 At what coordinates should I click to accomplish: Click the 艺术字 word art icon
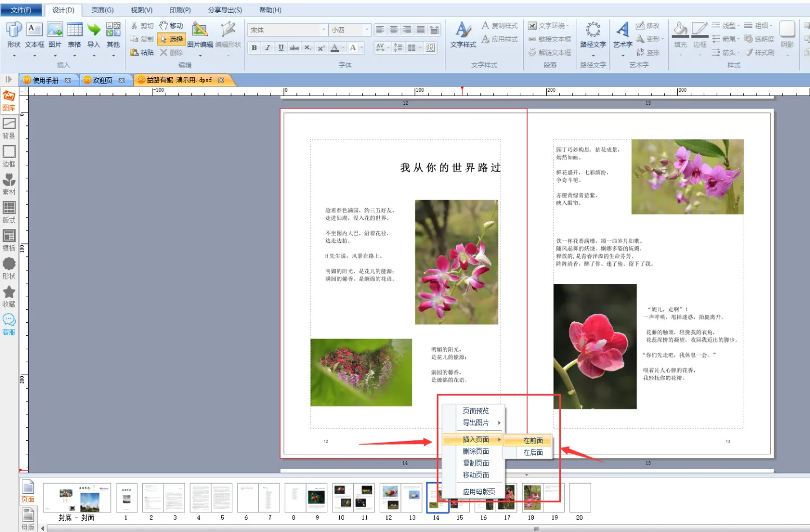point(622,30)
